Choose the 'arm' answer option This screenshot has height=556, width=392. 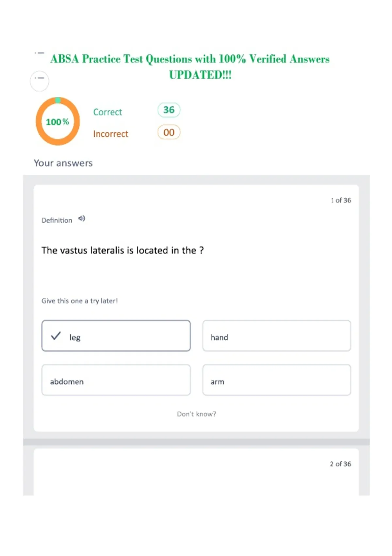click(277, 380)
